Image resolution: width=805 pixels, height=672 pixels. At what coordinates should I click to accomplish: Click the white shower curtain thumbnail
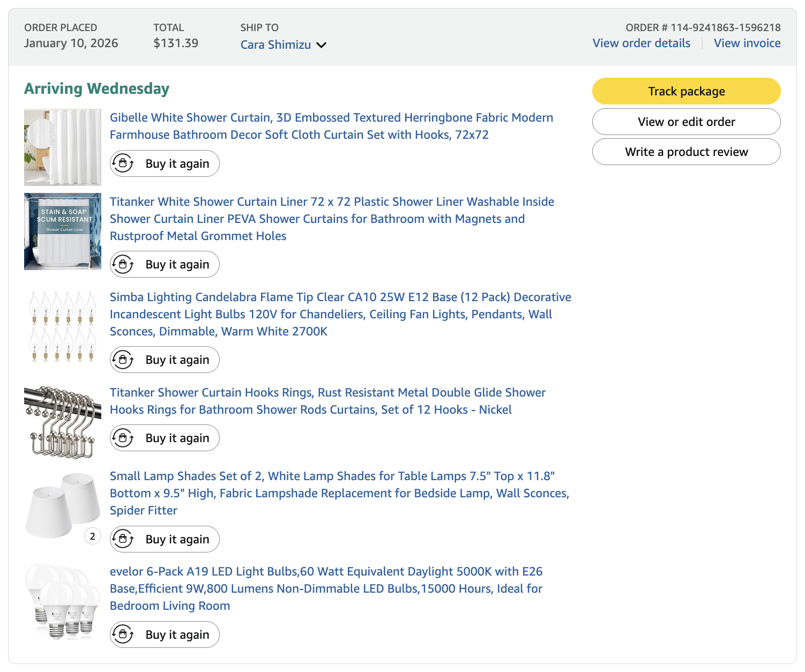[x=63, y=147]
